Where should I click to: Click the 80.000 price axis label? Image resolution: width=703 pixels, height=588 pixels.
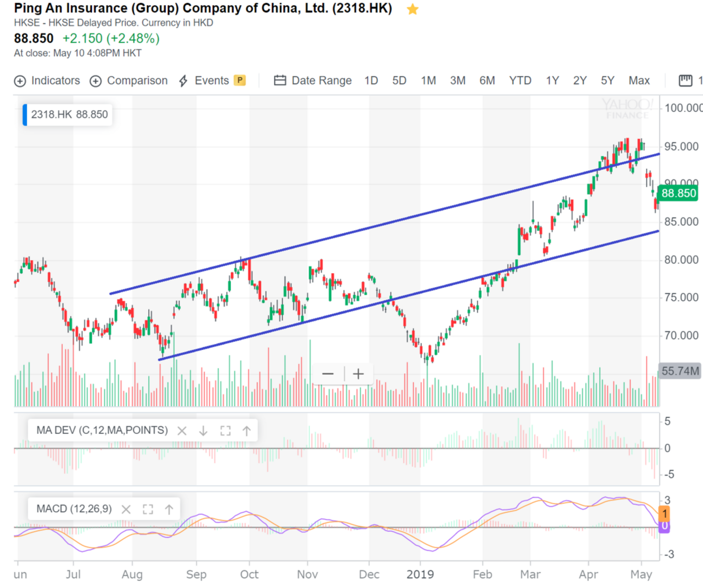(681, 260)
